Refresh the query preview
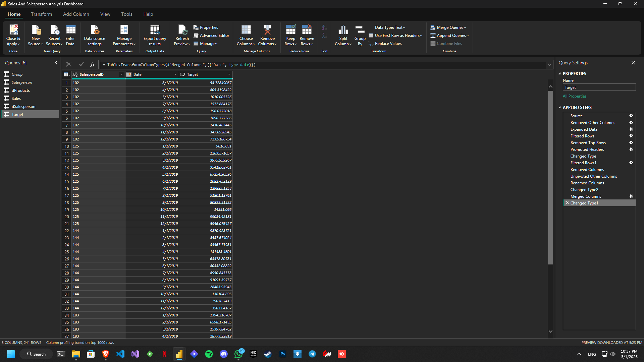Image resolution: width=644 pixels, height=362 pixels. (182, 35)
